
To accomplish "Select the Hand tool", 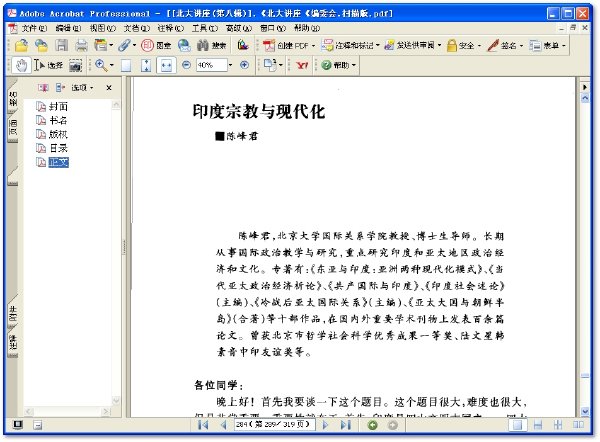I will (21, 65).
